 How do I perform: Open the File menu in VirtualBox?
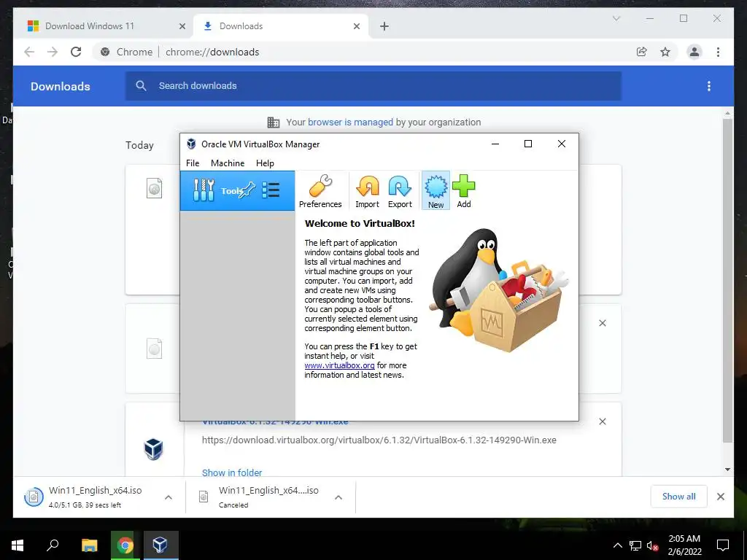[x=193, y=163]
